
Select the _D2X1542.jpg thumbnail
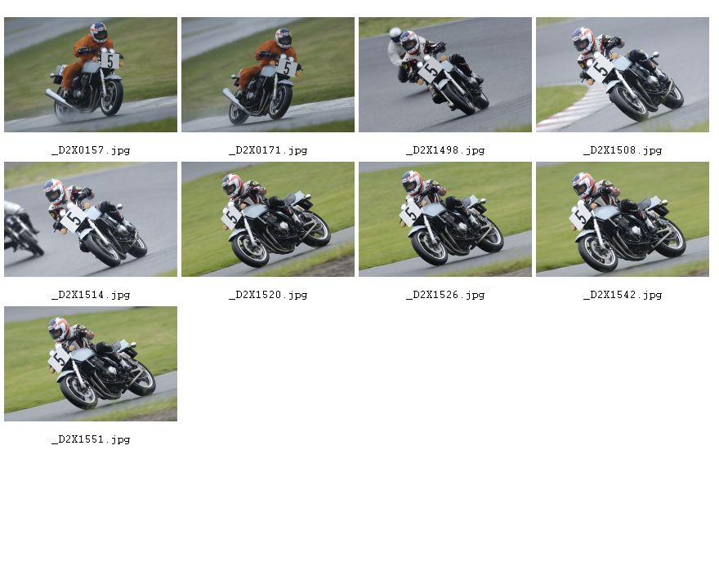[623, 219]
